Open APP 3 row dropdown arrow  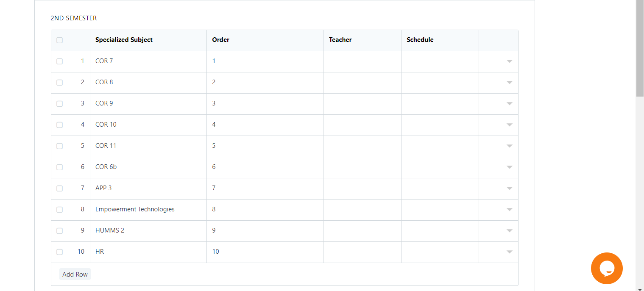point(510,188)
